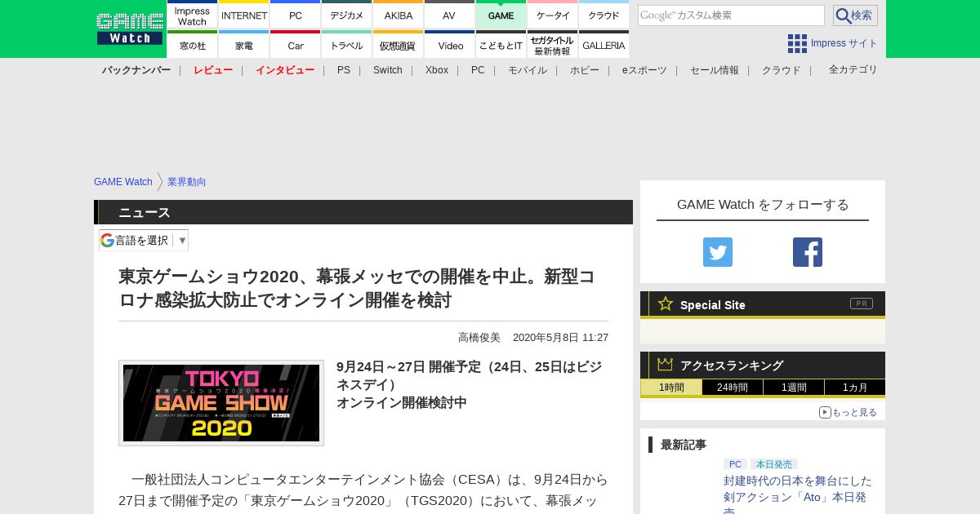The width and height of the screenshot is (980, 514).
Task: Go to セガタイトル最新情報 tab
Action: [x=553, y=45]
